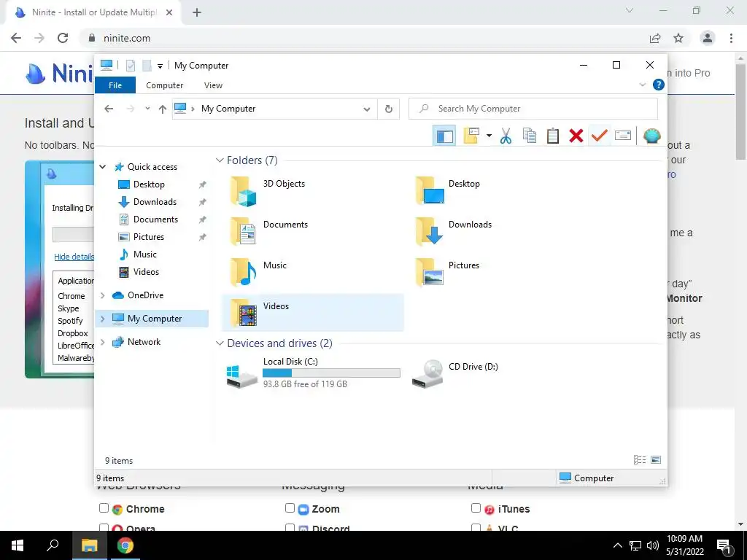
Task: Collapse the Folders (7) group
Action: coord(220,160)
